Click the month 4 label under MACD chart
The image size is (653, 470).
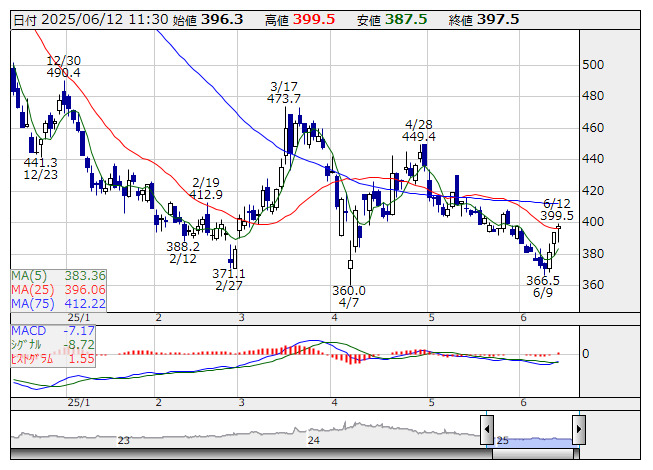click(334, 403)
